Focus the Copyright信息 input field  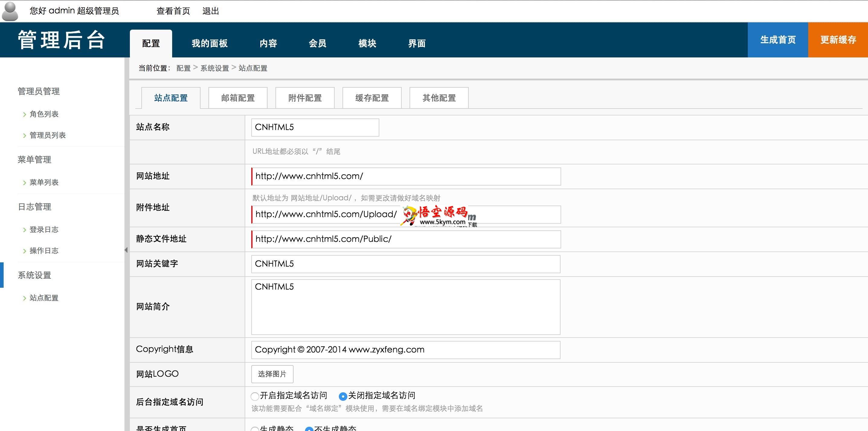(406, 350)
